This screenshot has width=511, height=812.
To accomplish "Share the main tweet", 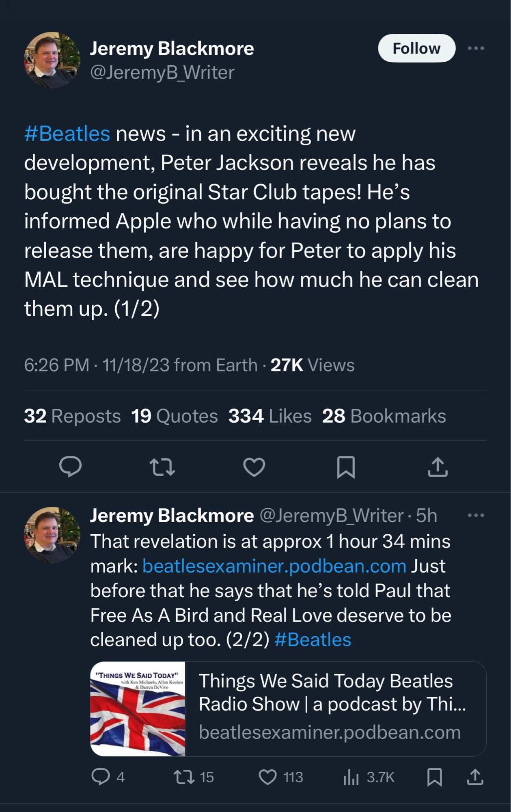I will click(438, 466).
